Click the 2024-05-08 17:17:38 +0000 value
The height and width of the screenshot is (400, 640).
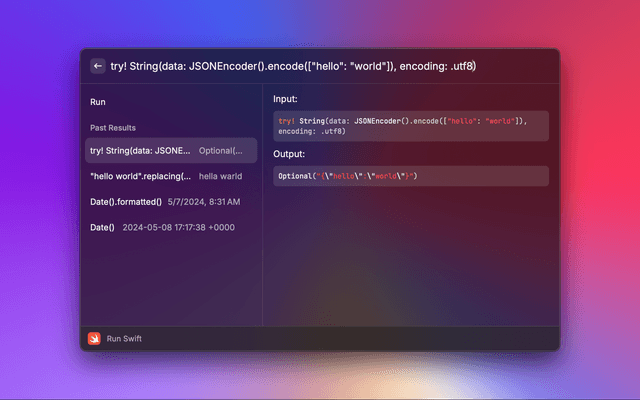[x=178, y=228]
